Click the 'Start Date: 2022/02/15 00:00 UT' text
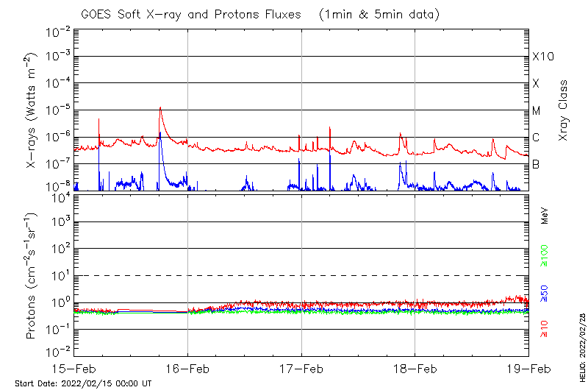 [x=83, y=383]
